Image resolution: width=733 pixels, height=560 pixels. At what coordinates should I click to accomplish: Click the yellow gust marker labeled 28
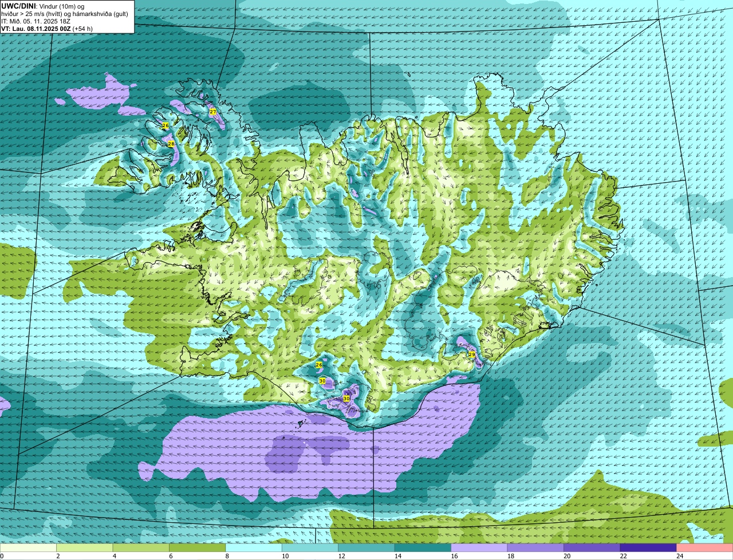pyautogui.click(x=171, y=144)
